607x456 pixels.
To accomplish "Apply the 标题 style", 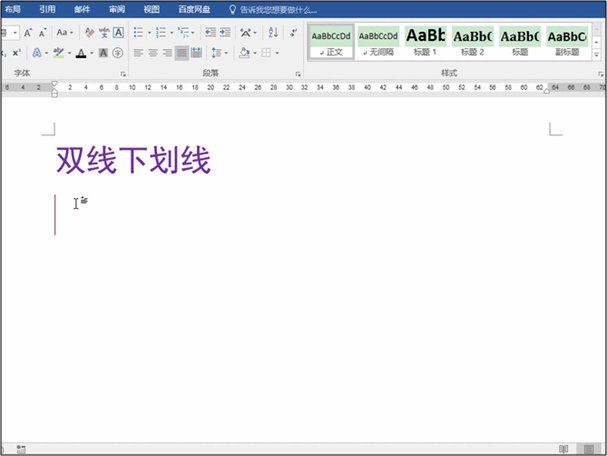I will [x=520, y=42].
